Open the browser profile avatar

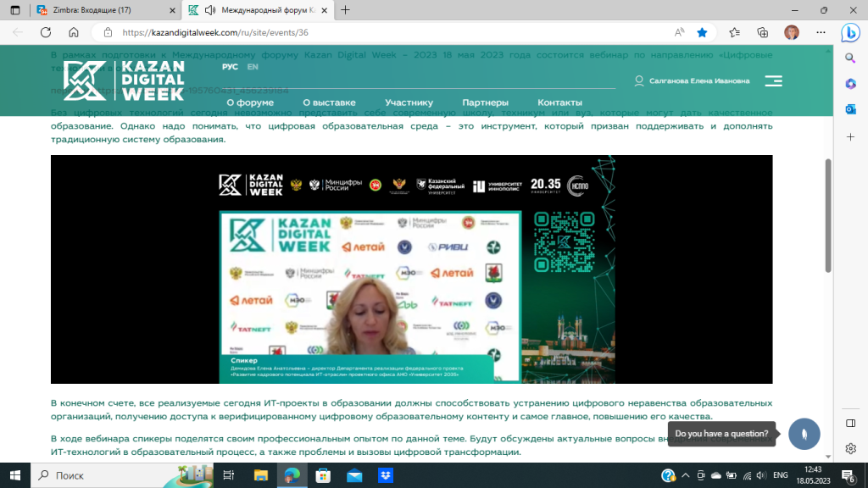pyautogui.click(x=792, y=33)
